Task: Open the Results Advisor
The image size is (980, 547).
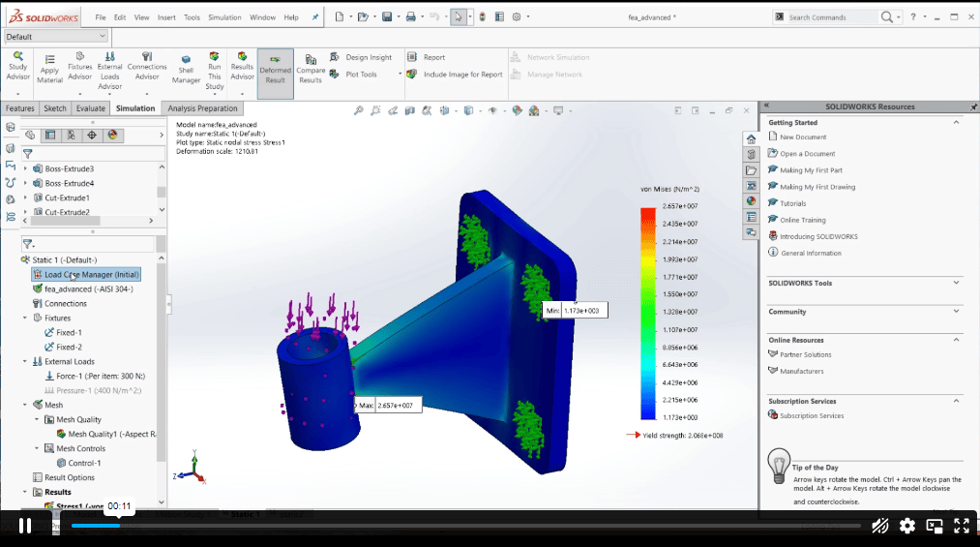Action: click(x=242, y=66)
